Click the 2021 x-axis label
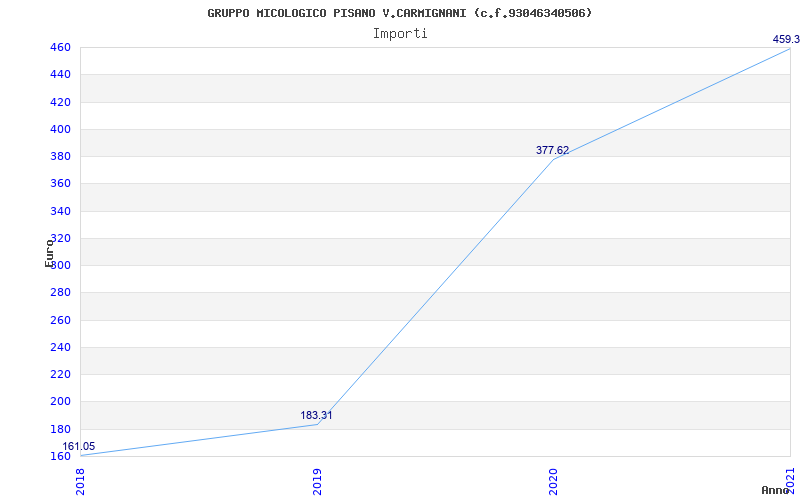The height and width of the screenshot is (500, 800). [x=791, y=480]
